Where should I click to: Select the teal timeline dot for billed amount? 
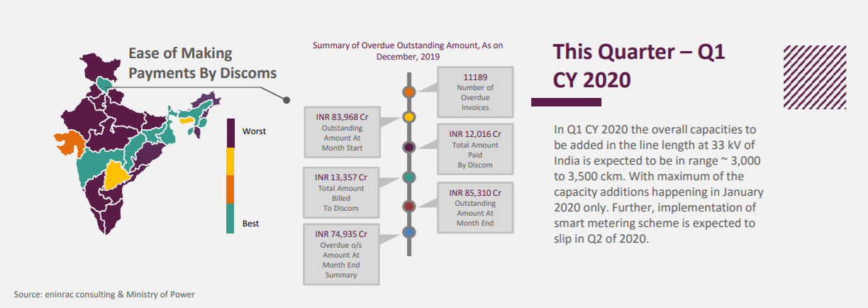409,177
